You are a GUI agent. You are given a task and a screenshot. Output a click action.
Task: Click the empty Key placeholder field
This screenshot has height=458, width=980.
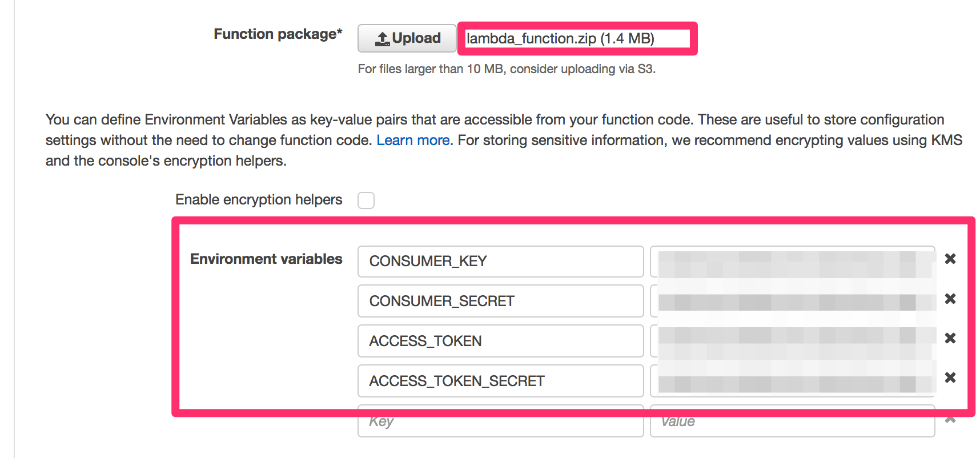tap(500, 420)
